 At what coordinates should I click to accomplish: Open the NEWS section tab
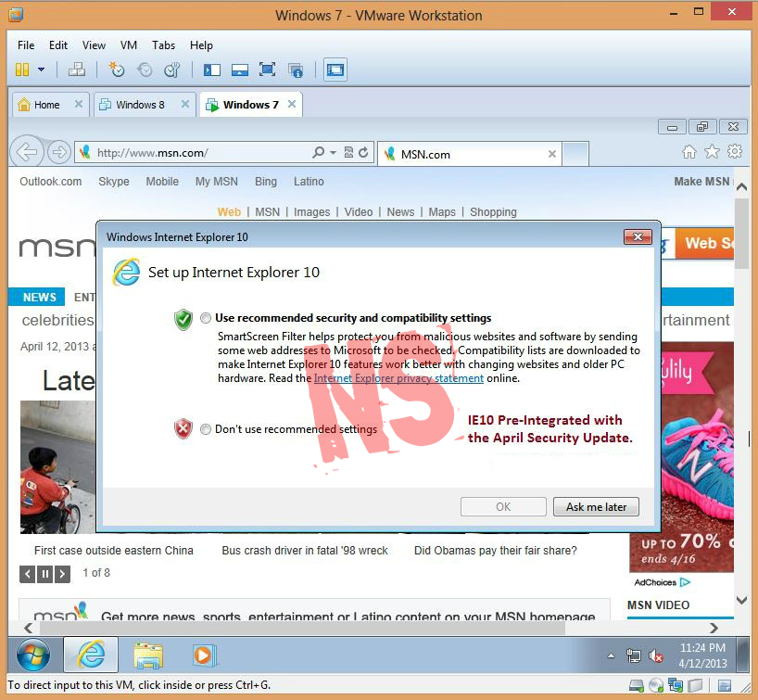click(x=37, y=297)
